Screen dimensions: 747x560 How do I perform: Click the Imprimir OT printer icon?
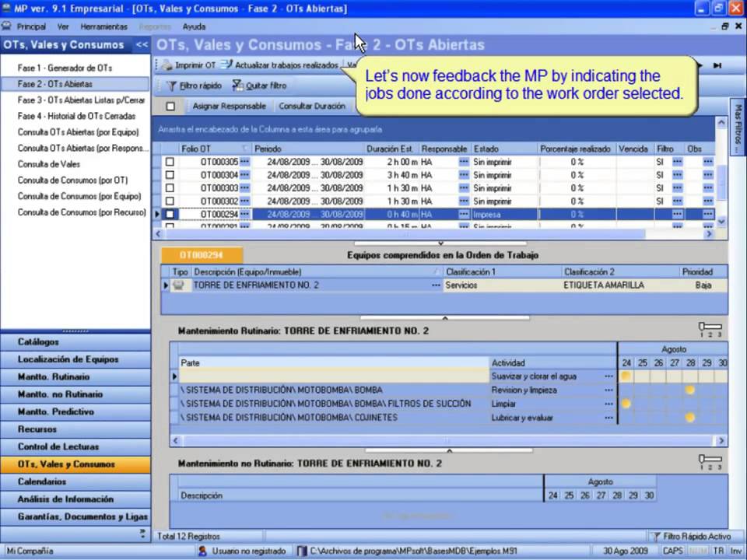coord(167,65)
